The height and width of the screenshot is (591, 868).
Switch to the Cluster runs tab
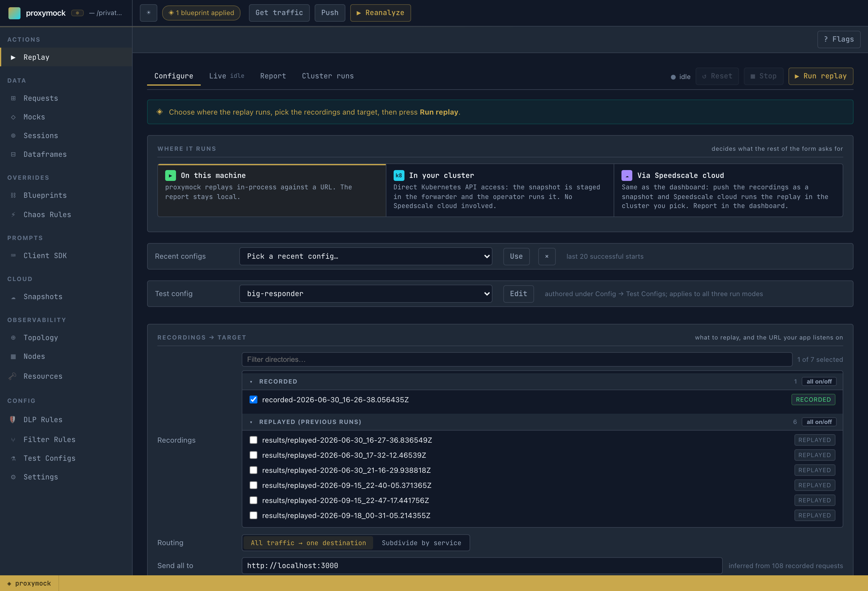tap(328, 76)
